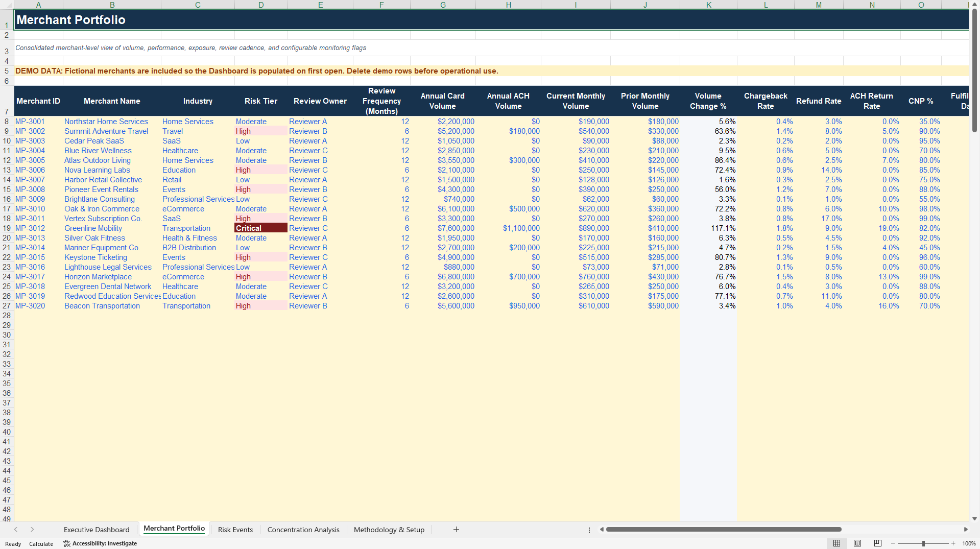This screenshot has width=980, height=549.
Task: Select the $890,000 current monthly volume cell
Action: 576,228
